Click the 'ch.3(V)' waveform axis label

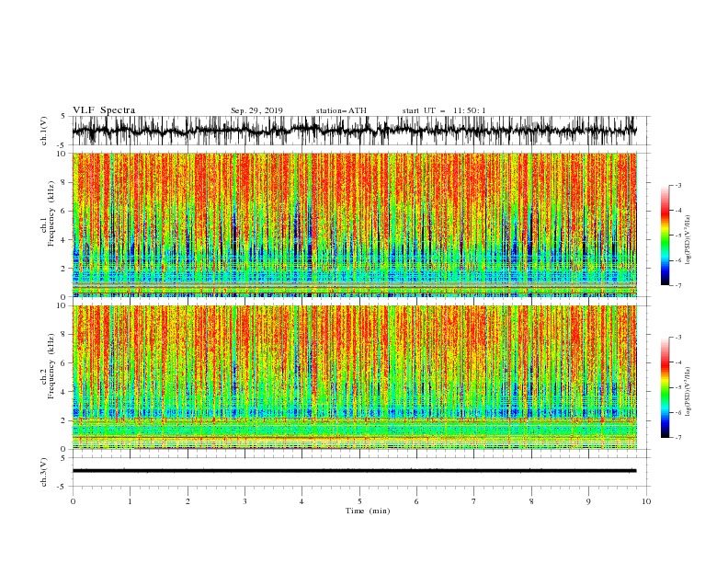(x=44, y=472)
